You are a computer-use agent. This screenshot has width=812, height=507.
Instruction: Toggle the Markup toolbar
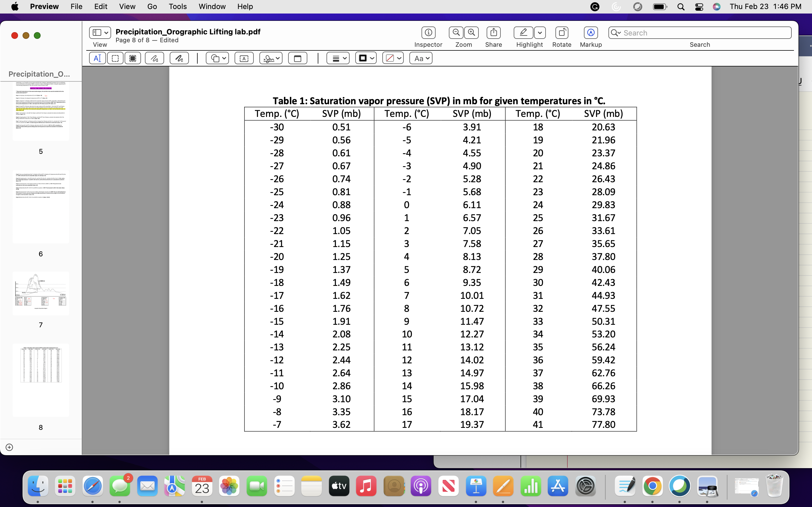(x=591, y=32)
